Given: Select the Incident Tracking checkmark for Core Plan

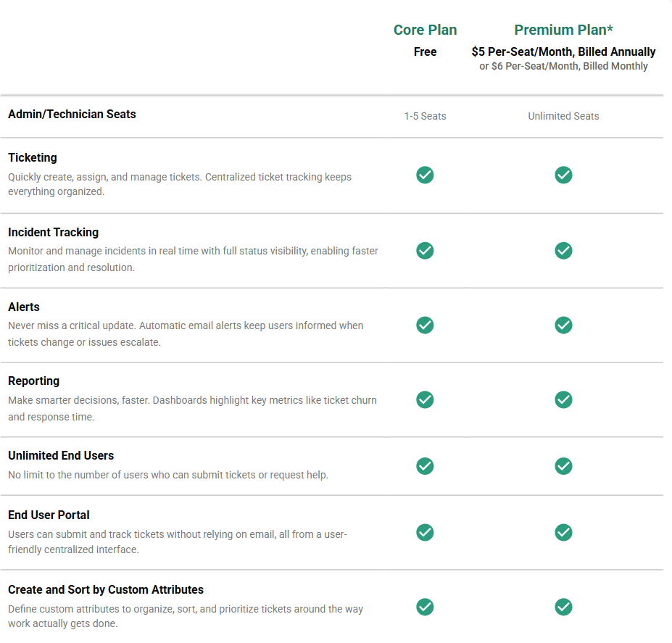Looking at the screenshot, I should pyautogui.click(x=425, y=250).
